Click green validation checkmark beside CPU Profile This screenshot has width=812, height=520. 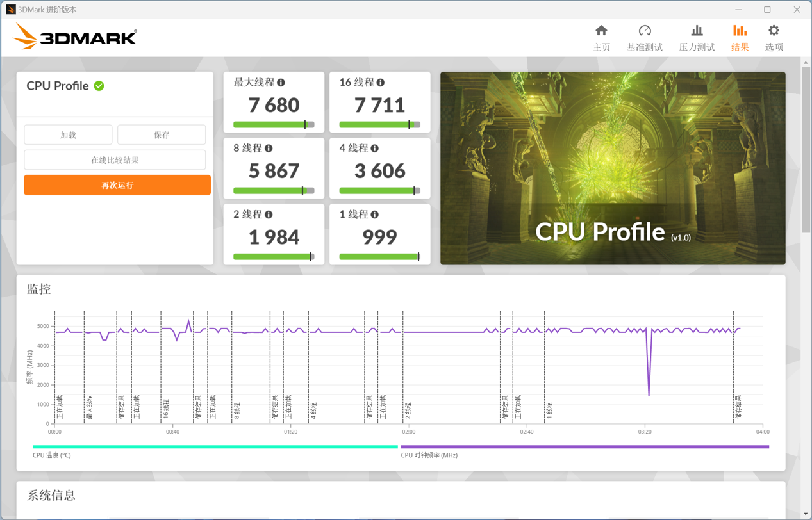99,86
